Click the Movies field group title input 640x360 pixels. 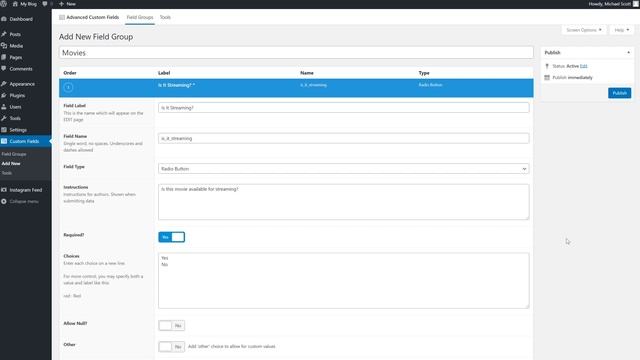[x=296, y=53]
